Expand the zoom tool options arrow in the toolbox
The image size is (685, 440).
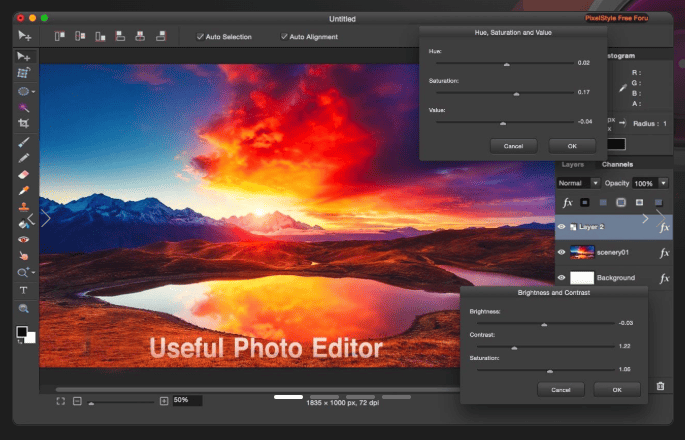[33, 273]
